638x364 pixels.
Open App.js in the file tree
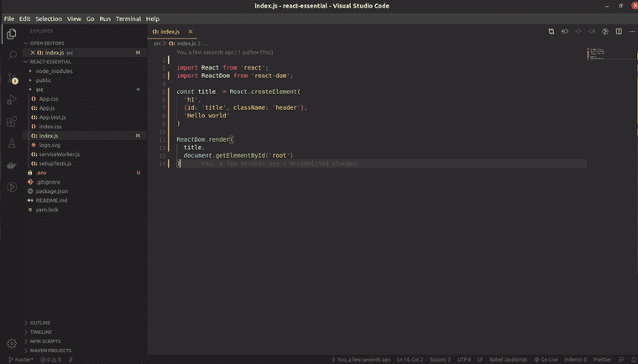[x=47, y=108]
